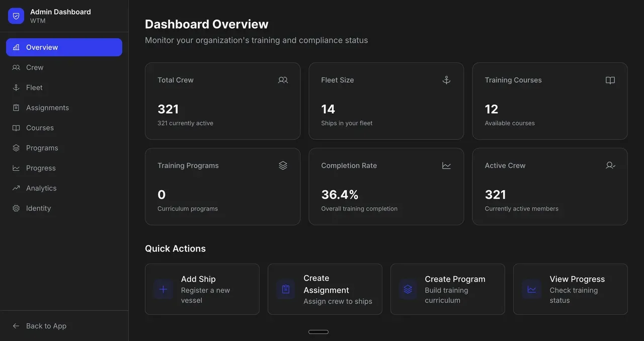
Task: Click the Back to App link
Action: 46,326
